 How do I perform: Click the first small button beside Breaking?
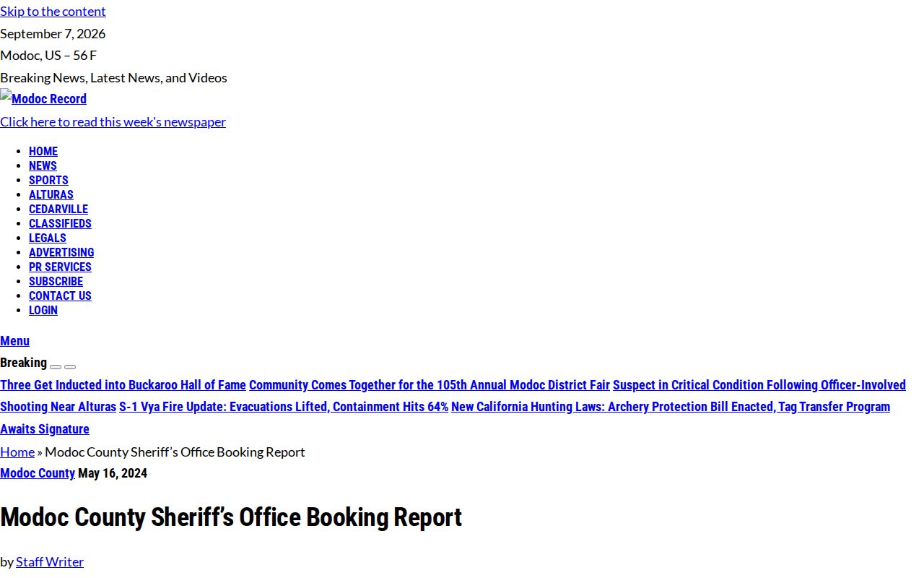(x=56, y=366)
